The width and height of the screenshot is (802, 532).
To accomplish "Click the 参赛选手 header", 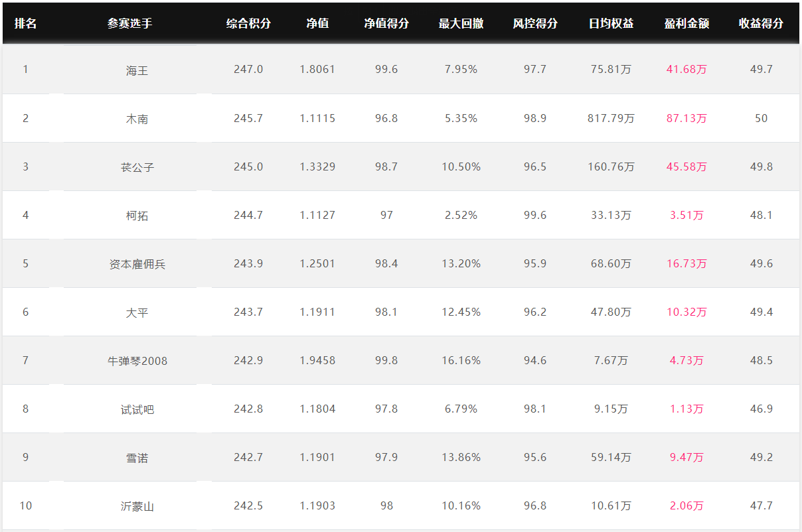I will pyautogui.click(x=130, y=24).
